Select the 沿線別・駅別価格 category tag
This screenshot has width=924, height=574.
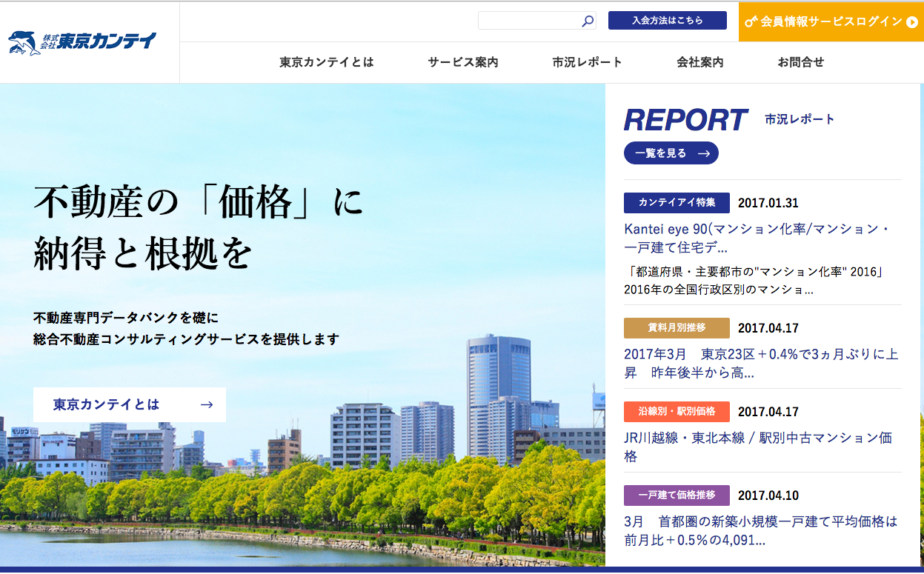(677, 412)
